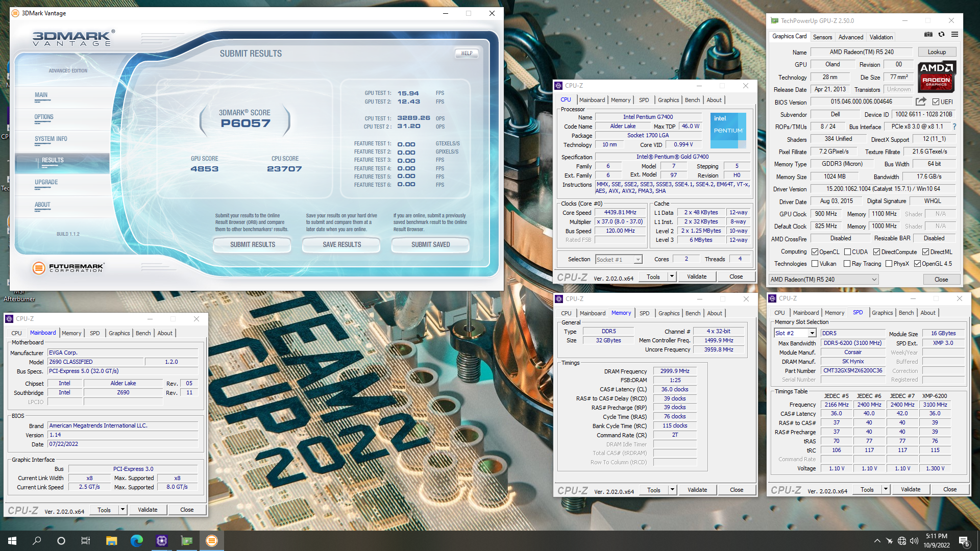Click the SAVE RESULTS button
The height and width of the screenshot is (551, 980).
(x=341, y=245)
